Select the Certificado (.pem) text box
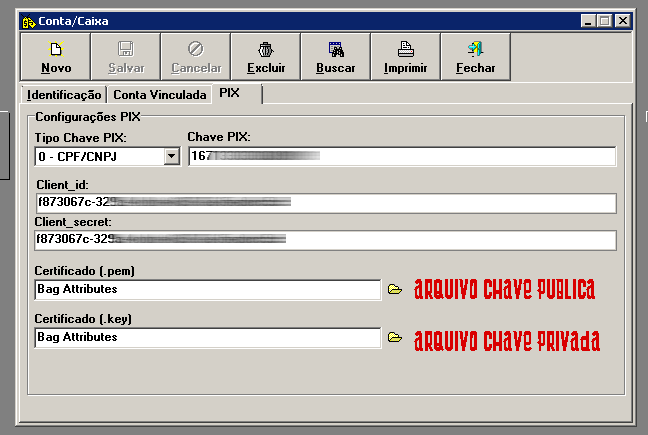Image resolution: width=648 pixels, height=435 pixels. point(207,290)
